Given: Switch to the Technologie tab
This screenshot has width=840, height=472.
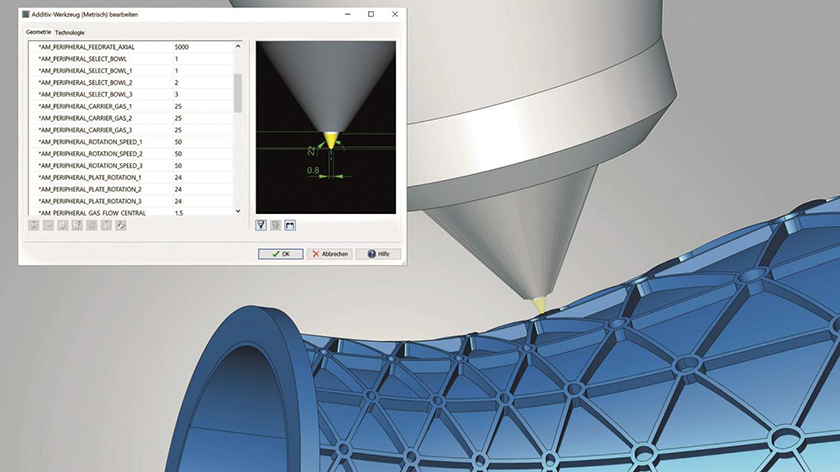Looking at the screenshot, I should coord(70,33).
